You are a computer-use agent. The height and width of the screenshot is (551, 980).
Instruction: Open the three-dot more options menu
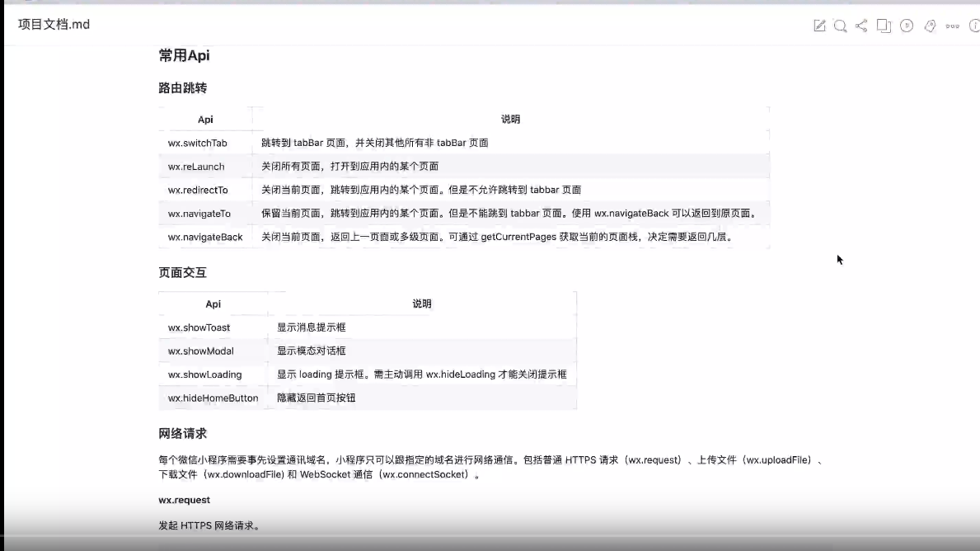pos(953,26)
